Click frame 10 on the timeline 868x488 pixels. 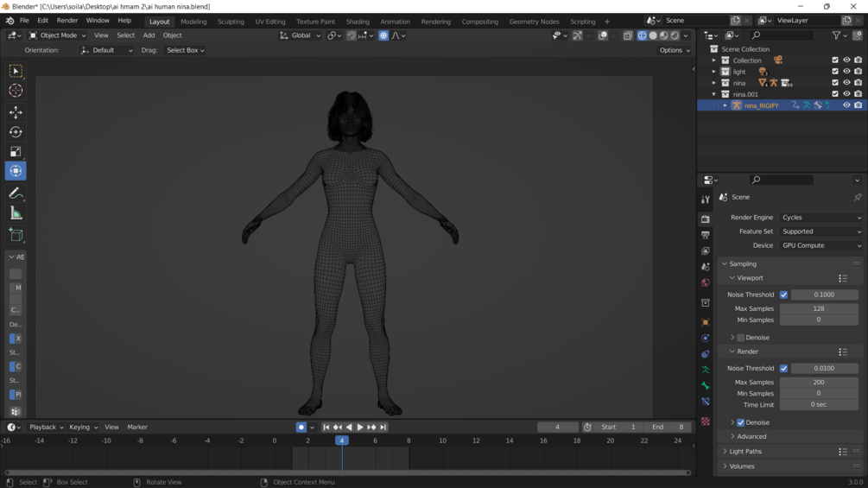click(442, 440)
